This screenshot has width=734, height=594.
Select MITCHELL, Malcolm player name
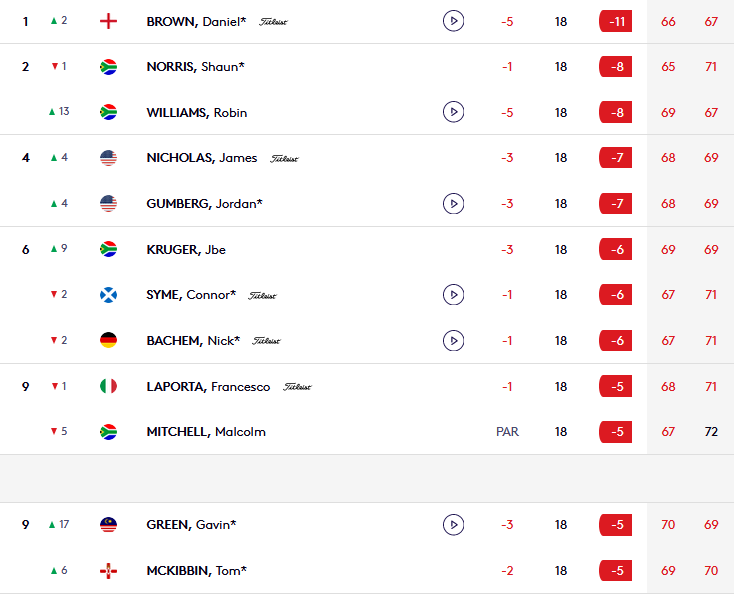click(x=206, y=432)
